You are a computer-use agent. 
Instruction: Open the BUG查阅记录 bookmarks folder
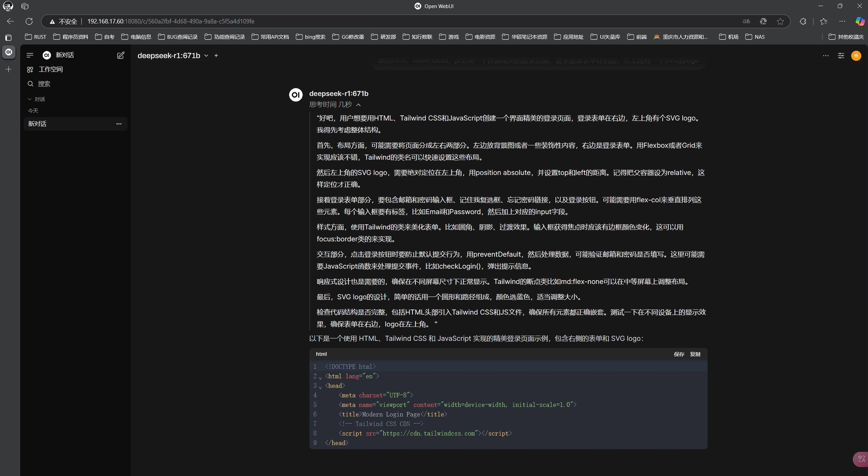178,37
